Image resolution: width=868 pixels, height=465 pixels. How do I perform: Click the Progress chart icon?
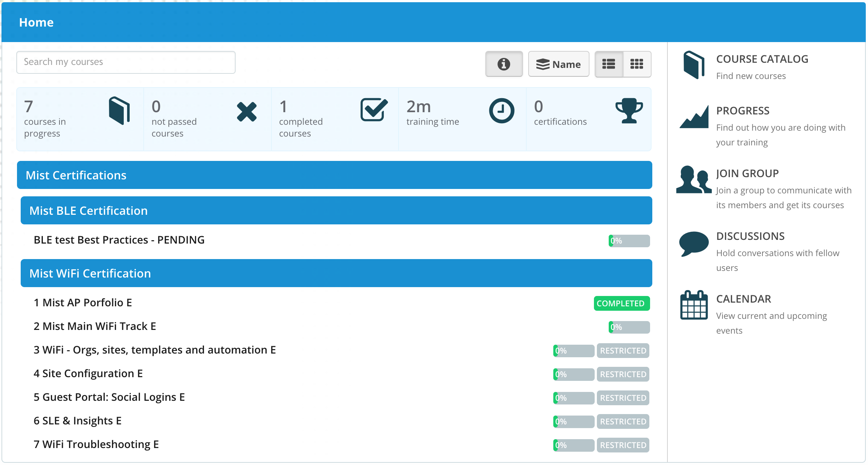(694, 117)
